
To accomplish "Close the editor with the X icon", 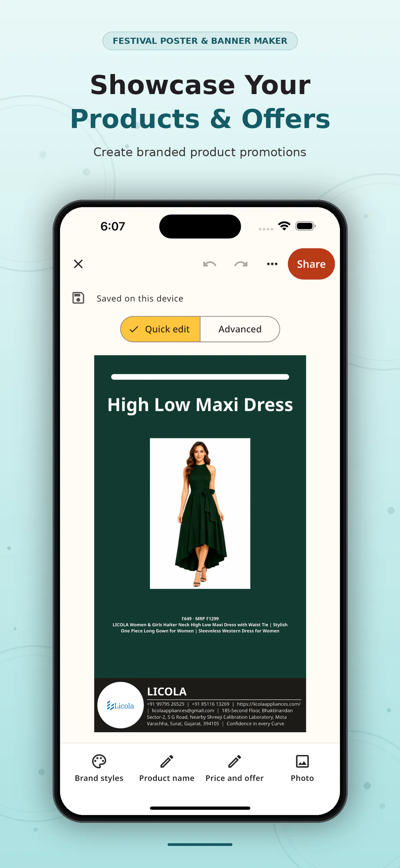I will (x=78, y=264).
